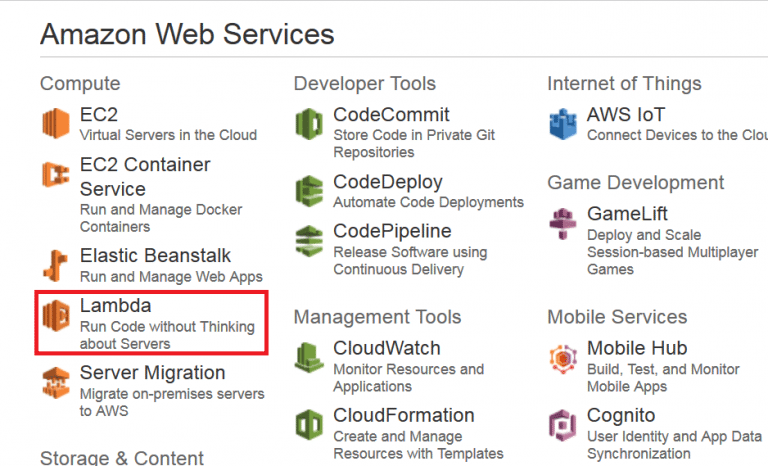The width and height of the screenshot is (768, 466).
Task: Open the CodeDeploy link
Action: (388, 182)
